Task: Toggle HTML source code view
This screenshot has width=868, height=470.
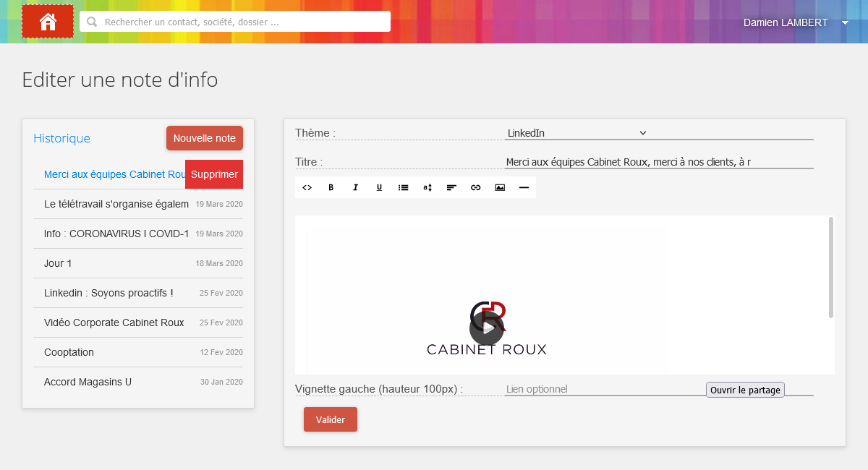Action: (307, 187)
